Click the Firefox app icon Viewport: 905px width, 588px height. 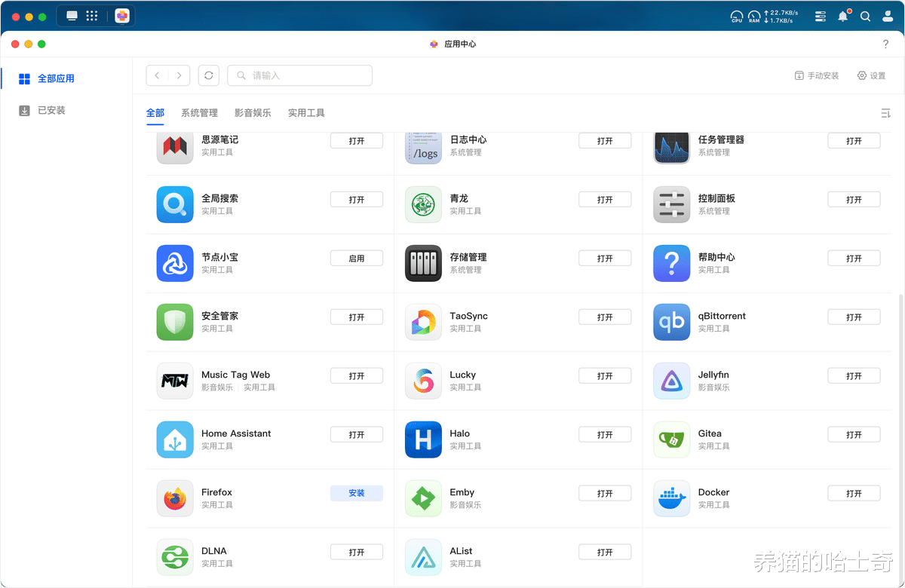175,499
